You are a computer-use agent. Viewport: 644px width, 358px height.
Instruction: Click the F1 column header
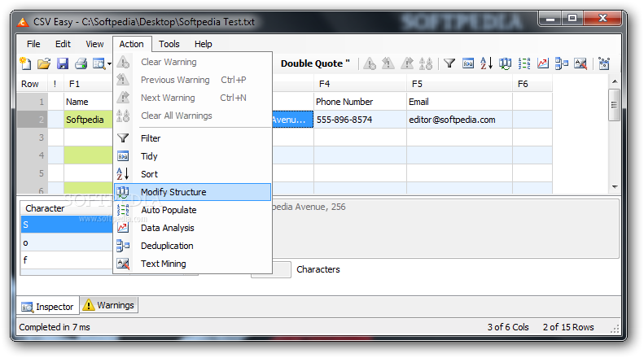coord(88,84)
